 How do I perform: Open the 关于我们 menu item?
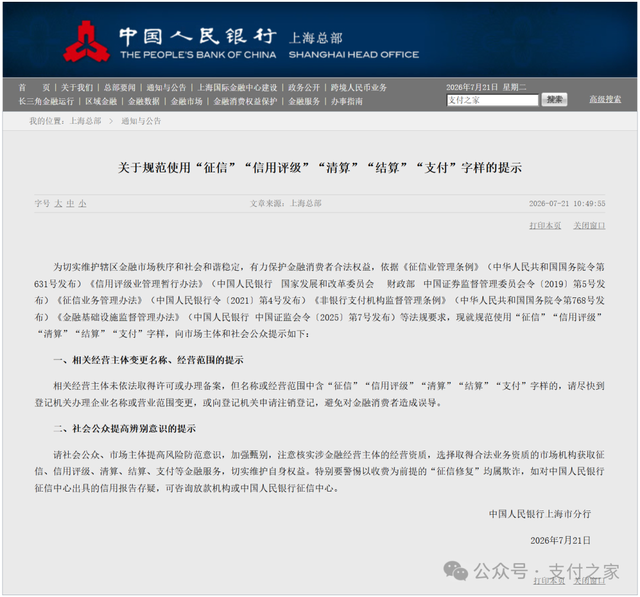click(x=77, y=87)
